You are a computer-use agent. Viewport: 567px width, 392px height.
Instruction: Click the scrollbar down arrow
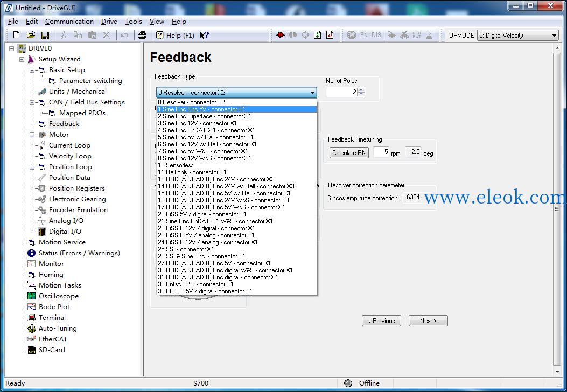click(x=557, y=372)
